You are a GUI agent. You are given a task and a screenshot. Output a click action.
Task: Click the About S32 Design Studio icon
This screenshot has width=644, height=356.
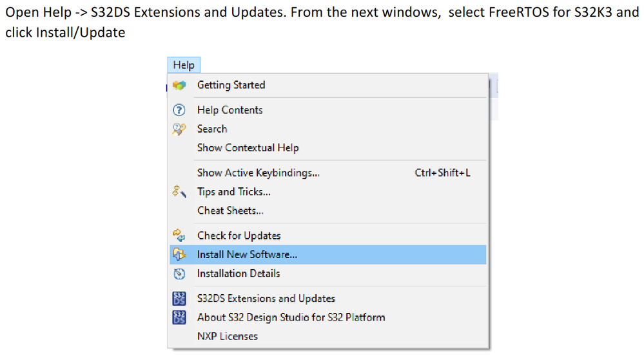pyautogui.click(x=179, y=317)
